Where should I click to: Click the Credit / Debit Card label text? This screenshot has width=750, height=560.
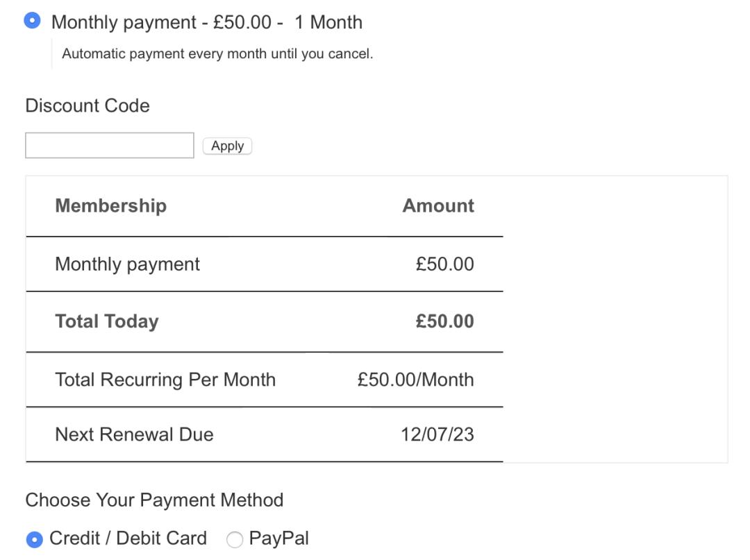(128, 538)
